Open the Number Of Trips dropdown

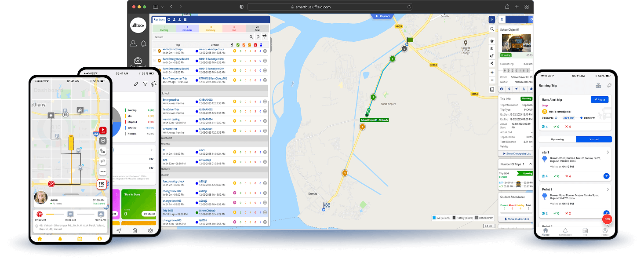point(515,164)
